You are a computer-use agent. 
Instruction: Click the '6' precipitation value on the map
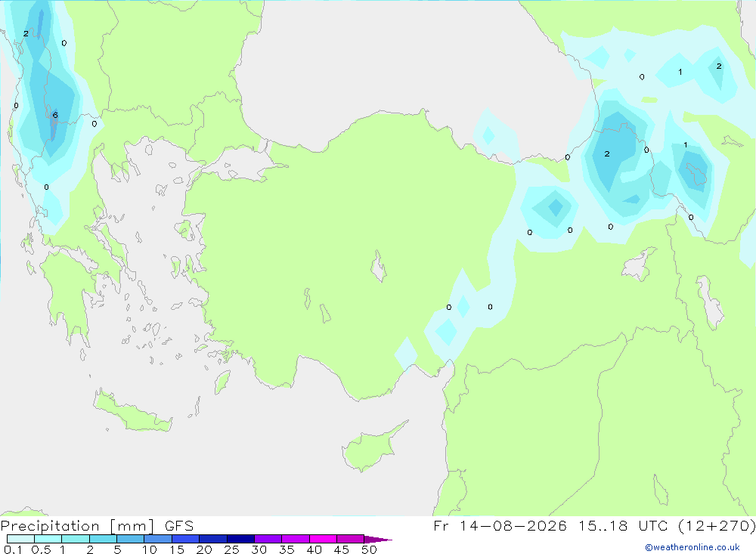(55, 115)
